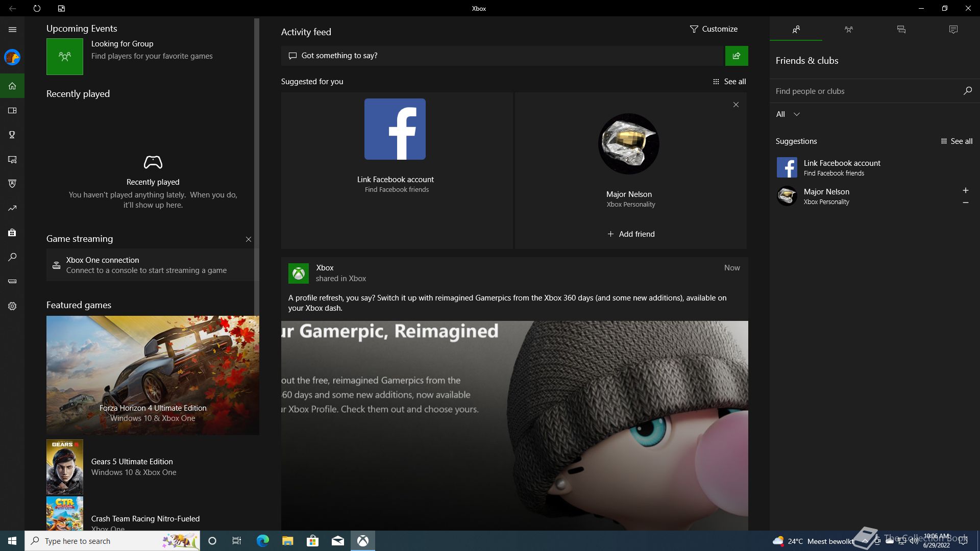Click the left panel vertical scrollbar
This screenshot has width=980, height=551.
pos(257,167)
